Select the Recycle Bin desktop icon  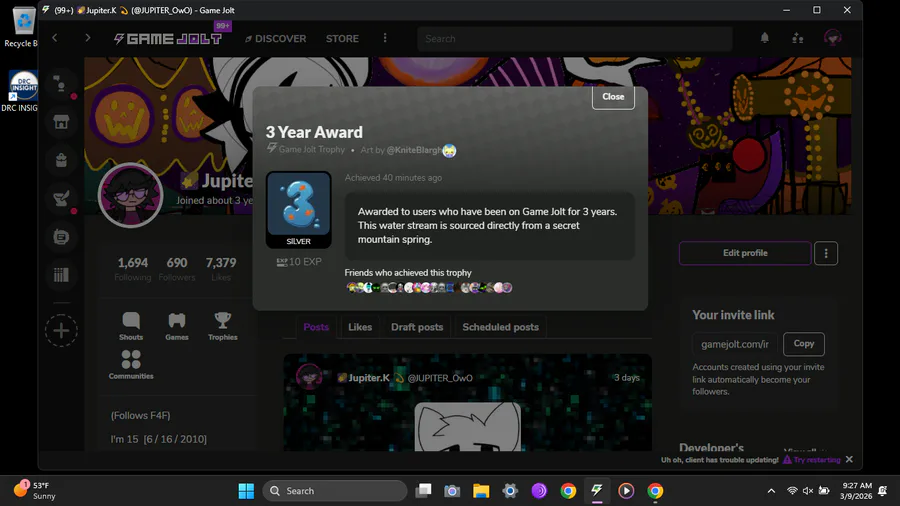tap(23, 28)
